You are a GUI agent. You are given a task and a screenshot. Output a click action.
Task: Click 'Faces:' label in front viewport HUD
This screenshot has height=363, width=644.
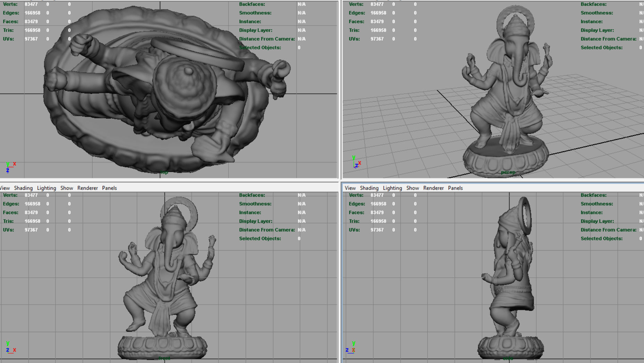coord(11,212)
